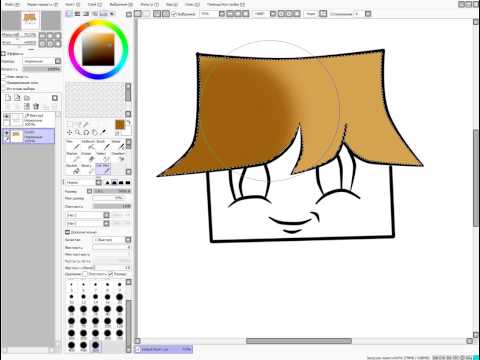
Task: Select the selection pen tool
Action: 104,157
